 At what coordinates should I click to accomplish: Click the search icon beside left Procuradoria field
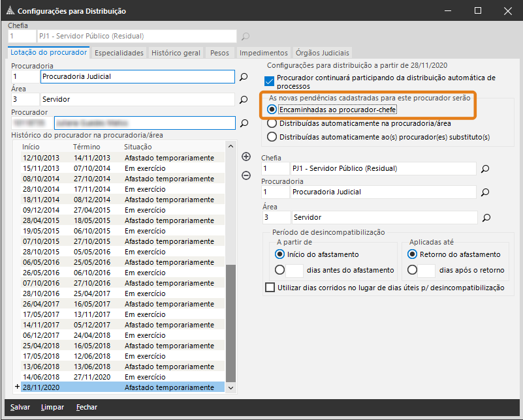coord(244,77)
